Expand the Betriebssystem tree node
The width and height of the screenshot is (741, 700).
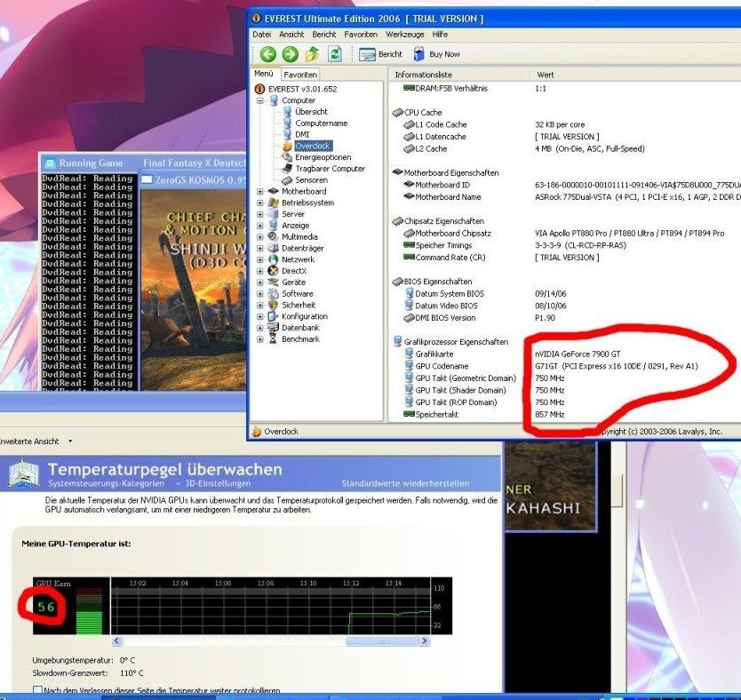(x=260, y=203)
